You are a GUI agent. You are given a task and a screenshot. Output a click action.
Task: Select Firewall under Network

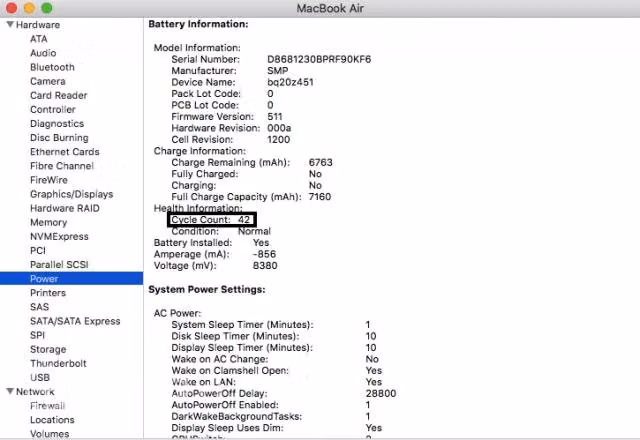pyautogui.click(x=47, y=406)
